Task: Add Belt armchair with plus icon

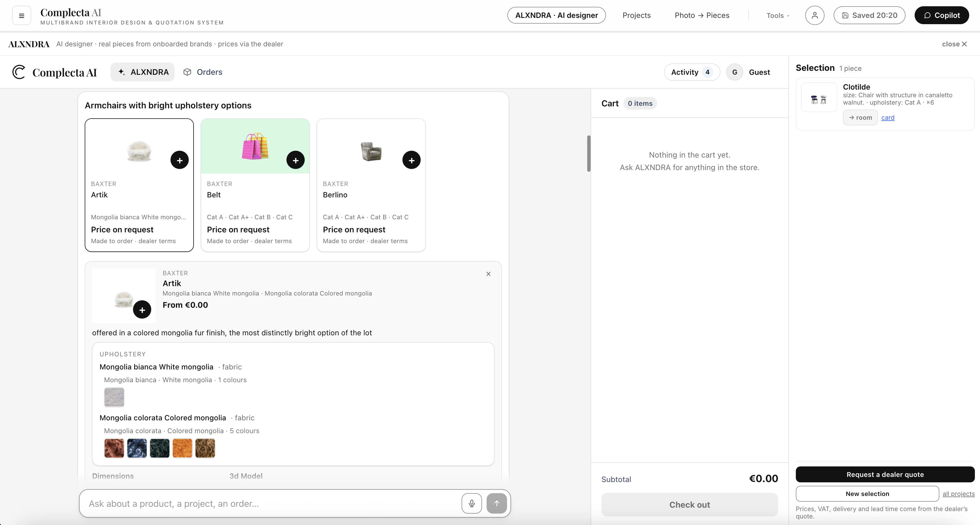Action: [296, 160]
